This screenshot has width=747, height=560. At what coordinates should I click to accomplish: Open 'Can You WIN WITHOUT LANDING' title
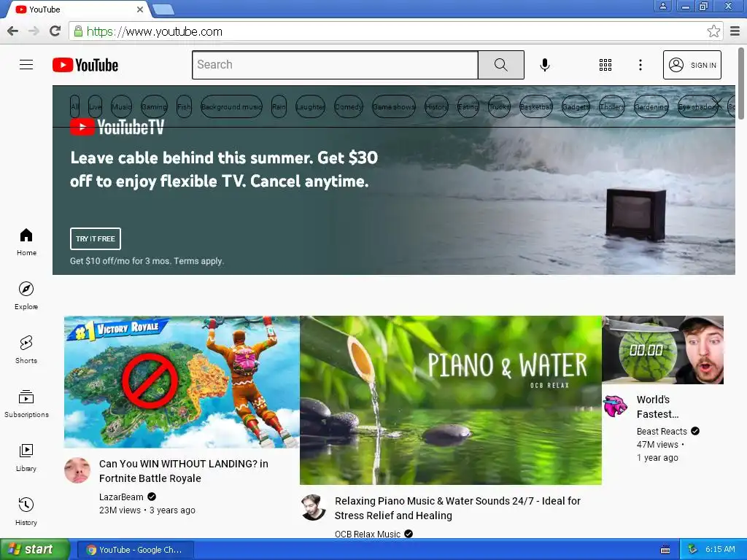(183, 471)
